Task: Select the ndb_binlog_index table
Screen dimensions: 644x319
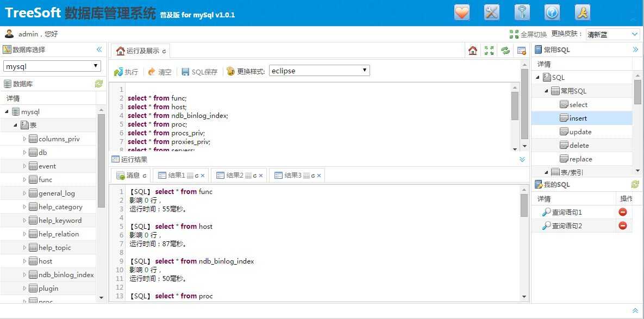Action: point(66,274)
